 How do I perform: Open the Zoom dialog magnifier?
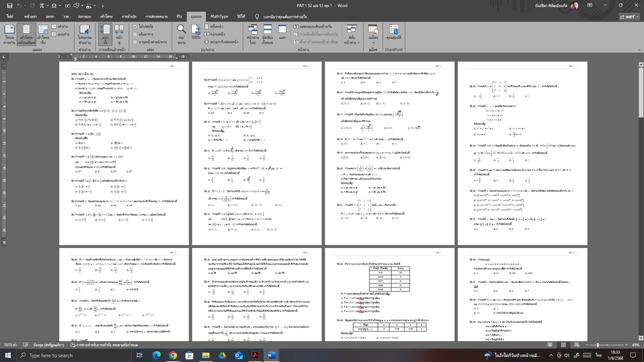tap(181, 33)
